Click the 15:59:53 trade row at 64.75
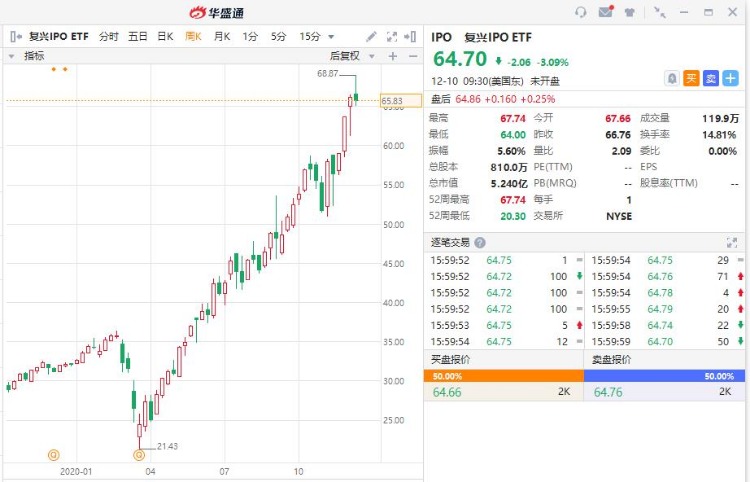The width and height of the screenshot is (750, 482). 506,325
